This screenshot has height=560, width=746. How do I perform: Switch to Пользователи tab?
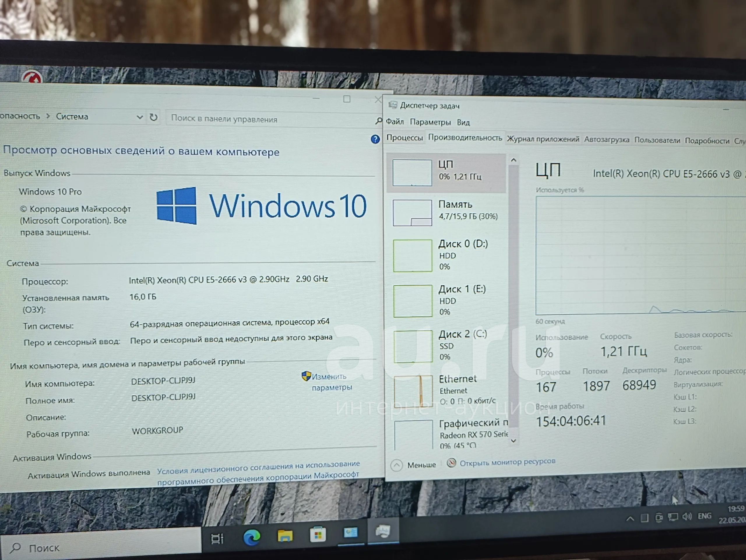pyautogui.click(x=657, y=140)
